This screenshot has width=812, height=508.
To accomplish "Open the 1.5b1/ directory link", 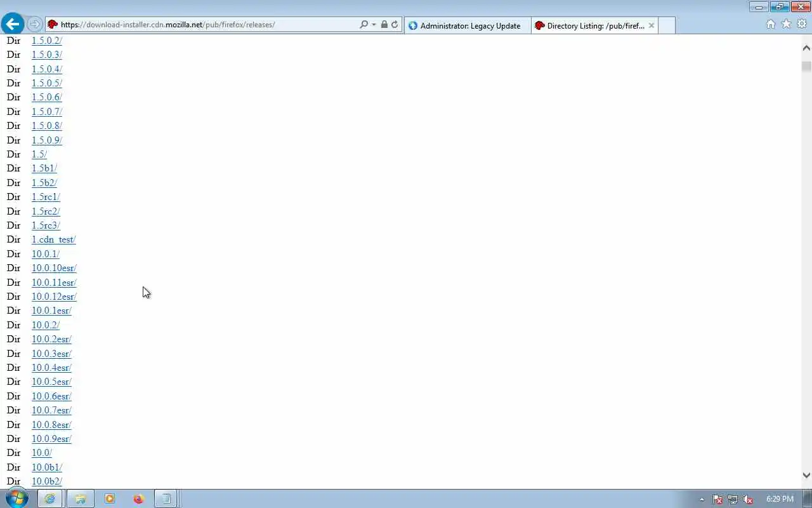I will click(x=44, y=168).
